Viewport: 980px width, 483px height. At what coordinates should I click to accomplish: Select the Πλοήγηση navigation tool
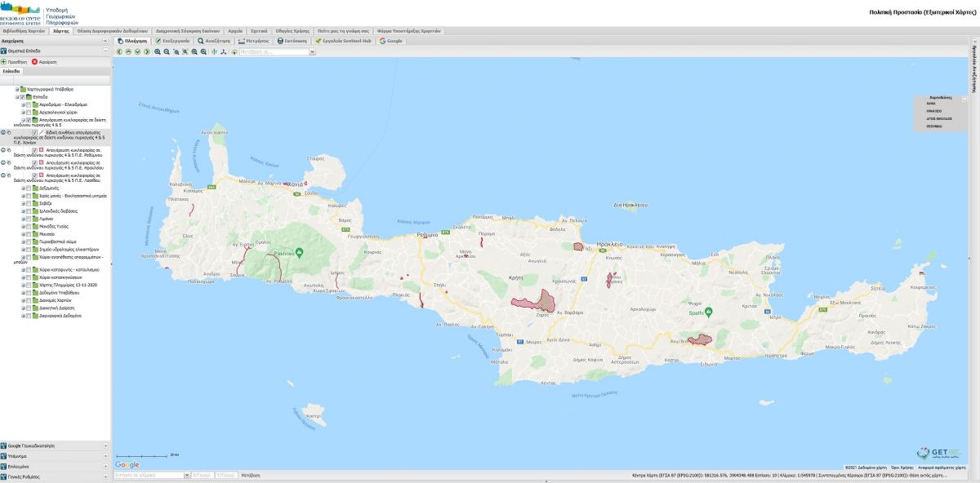tap(131, 40)
